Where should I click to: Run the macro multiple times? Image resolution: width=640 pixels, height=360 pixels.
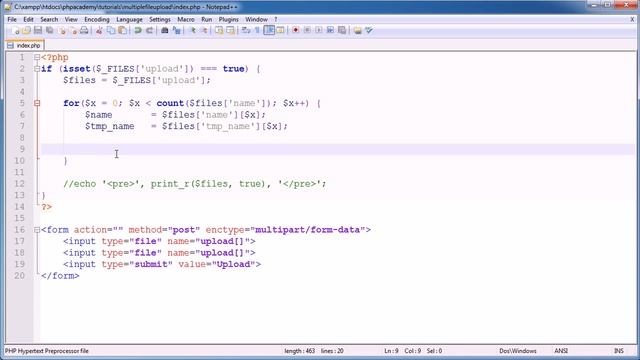pos(330,30)
